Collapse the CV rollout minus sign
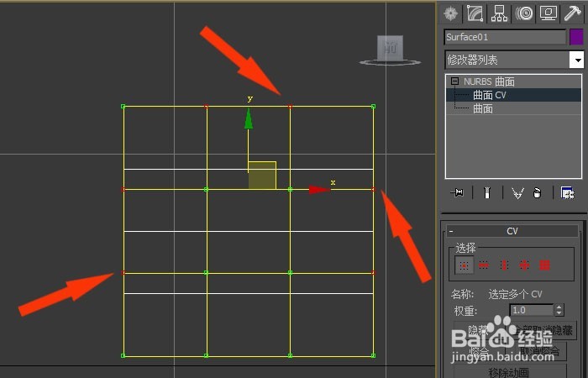 pos(452,231)
